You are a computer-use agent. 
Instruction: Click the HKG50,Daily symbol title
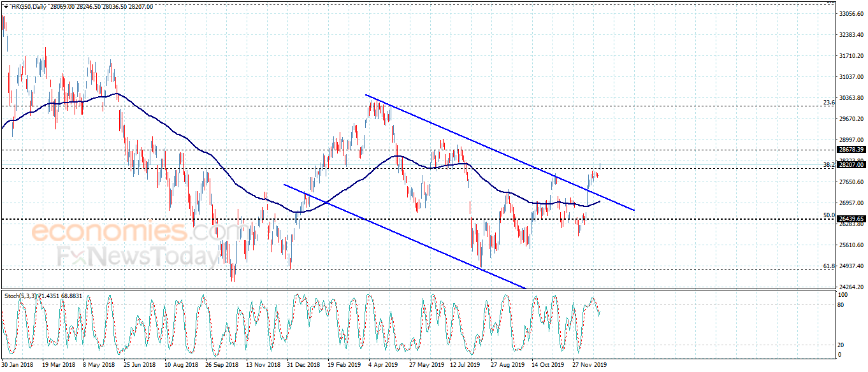29,6
